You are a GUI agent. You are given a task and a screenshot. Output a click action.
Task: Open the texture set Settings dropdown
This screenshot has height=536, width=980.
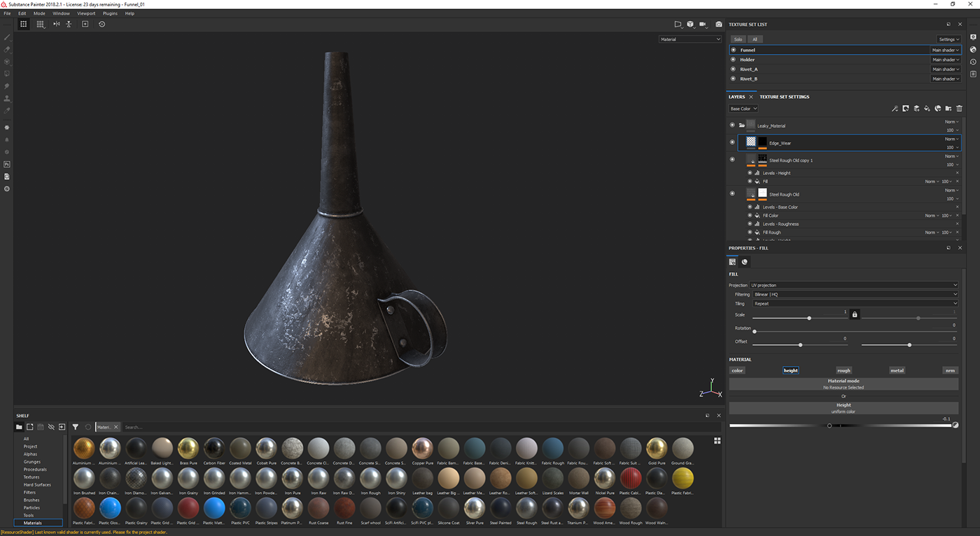coord(948,39)
